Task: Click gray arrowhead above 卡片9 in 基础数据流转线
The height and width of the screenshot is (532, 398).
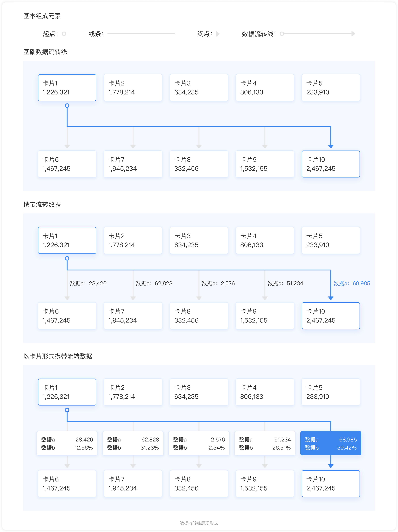Action: [265, 146]
